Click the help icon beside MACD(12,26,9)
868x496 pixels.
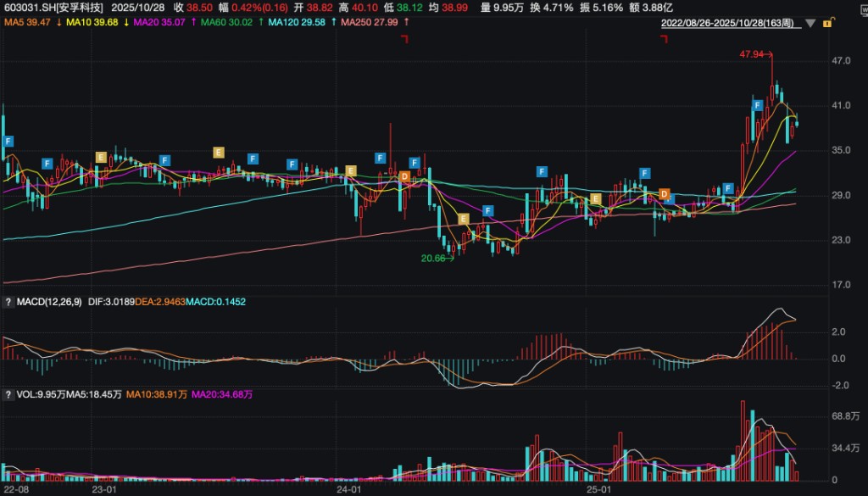pos(8,302)
